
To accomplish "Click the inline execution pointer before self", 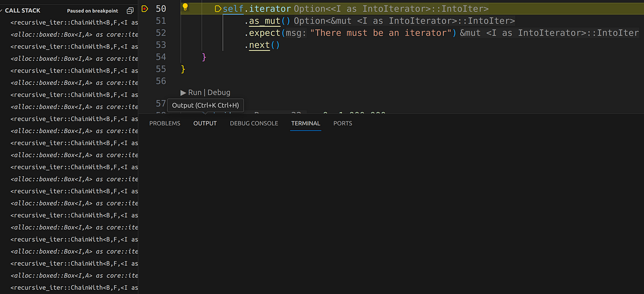I will (218, 9).
